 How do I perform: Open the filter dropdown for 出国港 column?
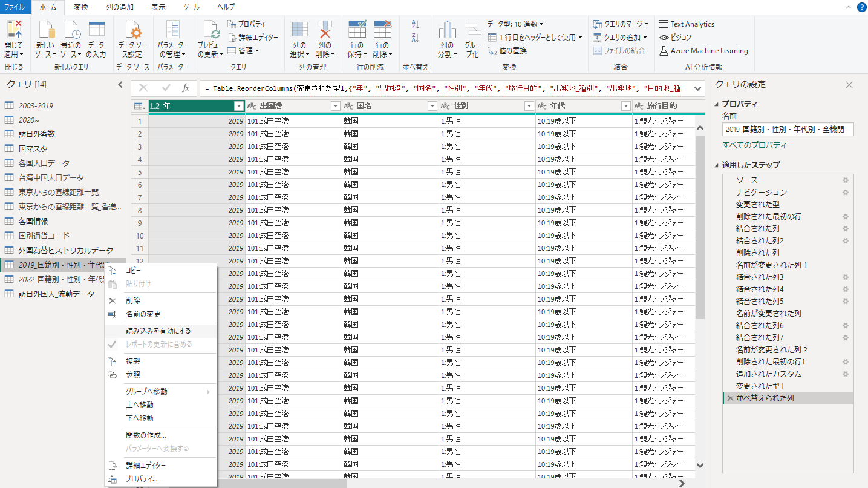[x=335, y=106]
